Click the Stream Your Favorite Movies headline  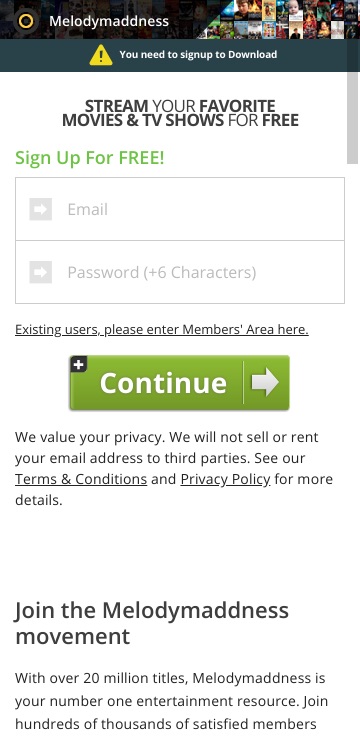180,113
